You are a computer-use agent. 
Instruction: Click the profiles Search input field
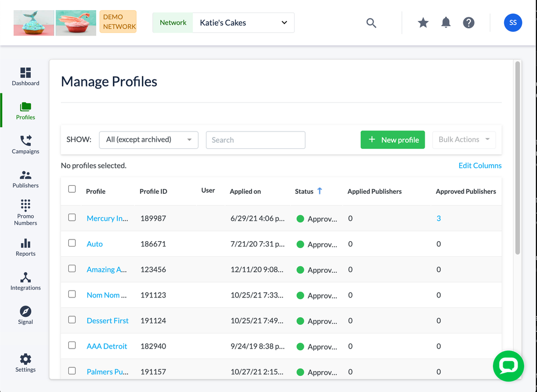pos(255,140)
